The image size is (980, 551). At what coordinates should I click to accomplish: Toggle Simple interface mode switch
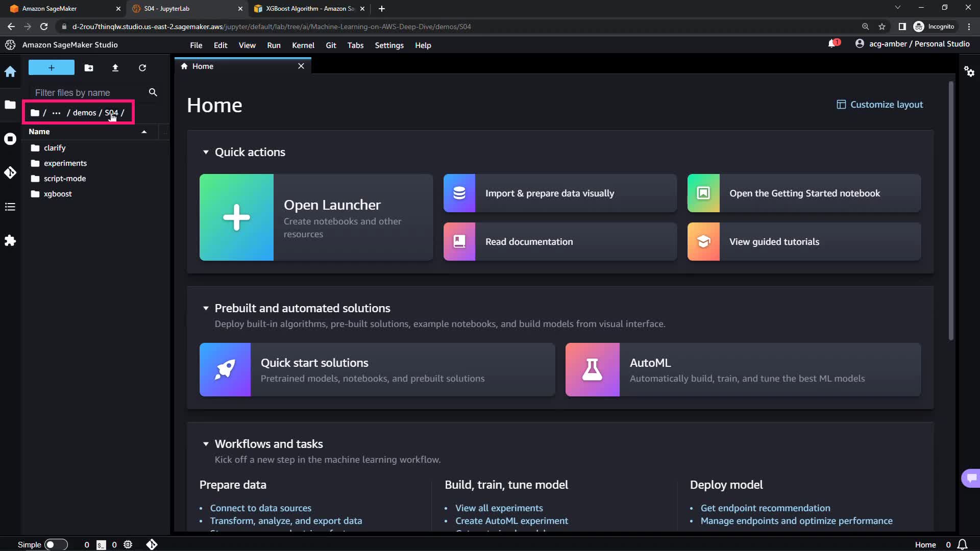[x=56, y=544]
